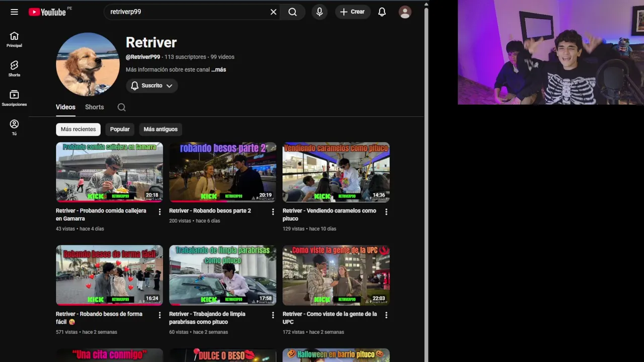Viewport: 644px width, 362px height.
Task: Go to Principal in sidebar
Action: [14, 40]
